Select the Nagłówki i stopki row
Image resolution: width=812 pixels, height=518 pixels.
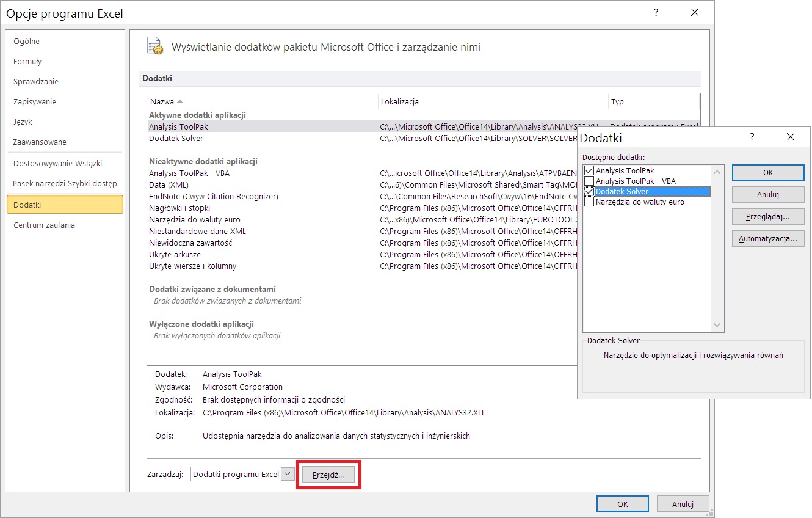click(x=363, y=208)
